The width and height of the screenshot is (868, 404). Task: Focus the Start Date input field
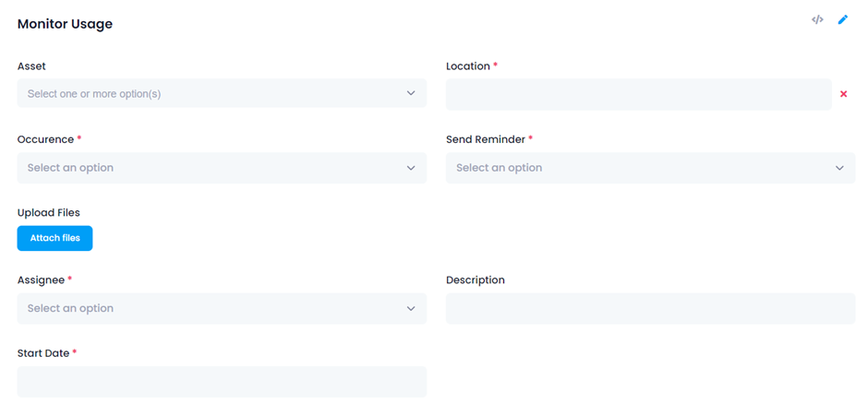(222, 381)
